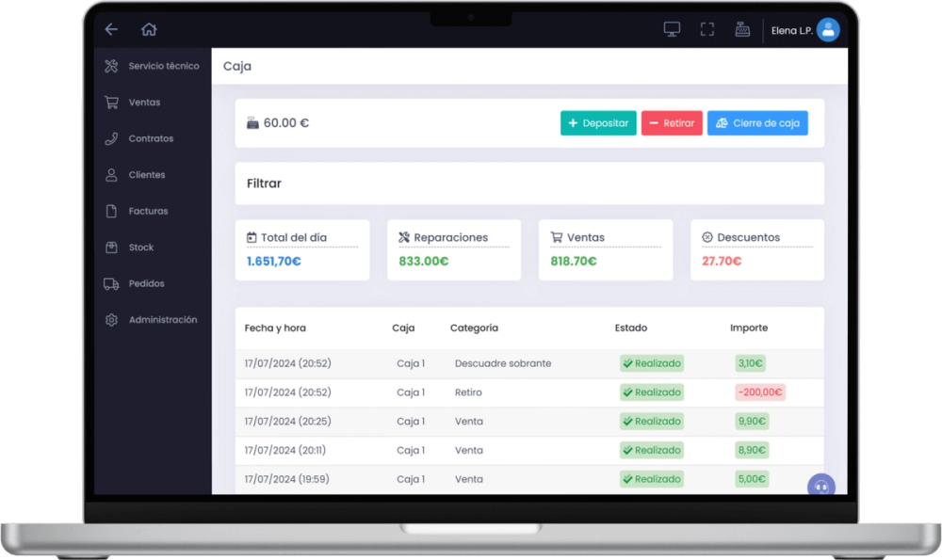Click the discount icon in Descuentos card
This screenshot has height=560, width=942.
[x=707, y=238]
